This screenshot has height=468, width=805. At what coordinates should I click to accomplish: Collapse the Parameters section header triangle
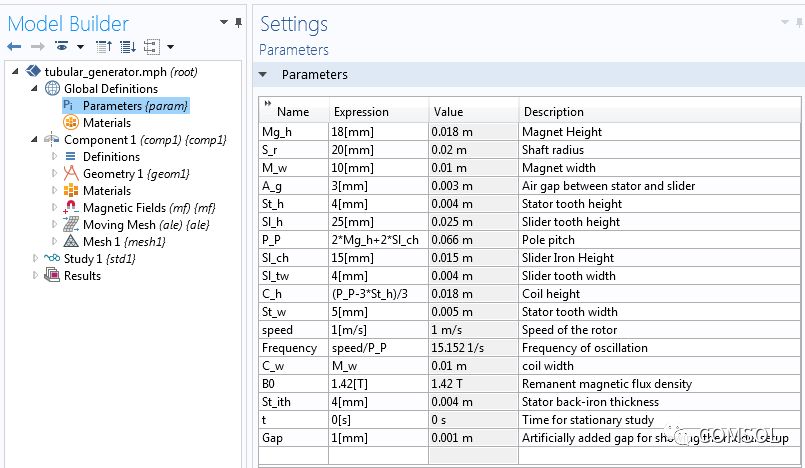pos(263,75)
